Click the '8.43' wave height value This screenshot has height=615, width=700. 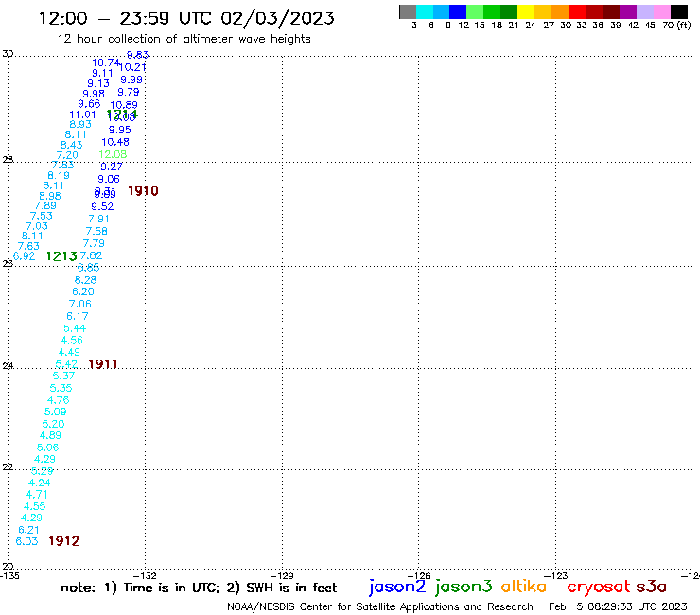72,145
